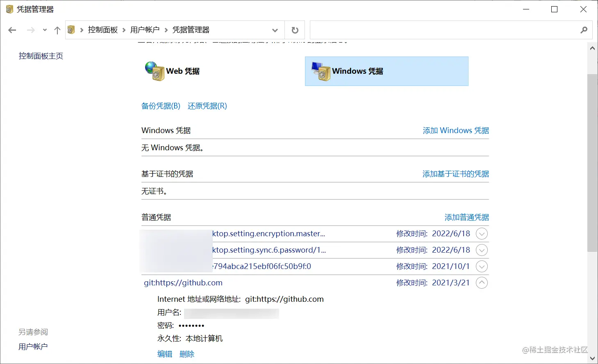The image size is (598, 364).
Task: Click the Forward navigation arrow
Action: [x=31, y=30]
